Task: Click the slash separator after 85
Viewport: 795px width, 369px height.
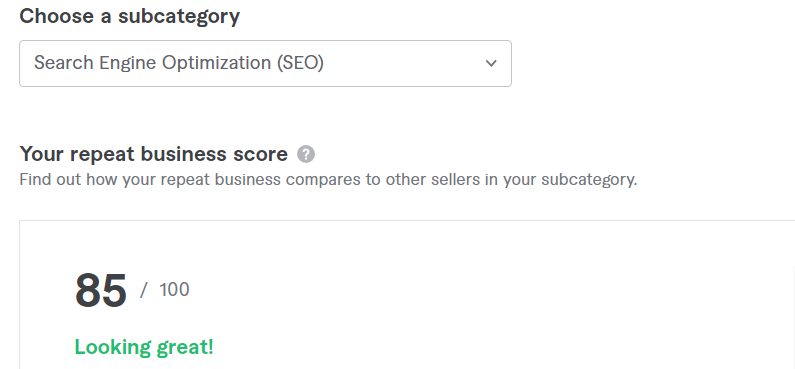Action: [x=144, y=289]
